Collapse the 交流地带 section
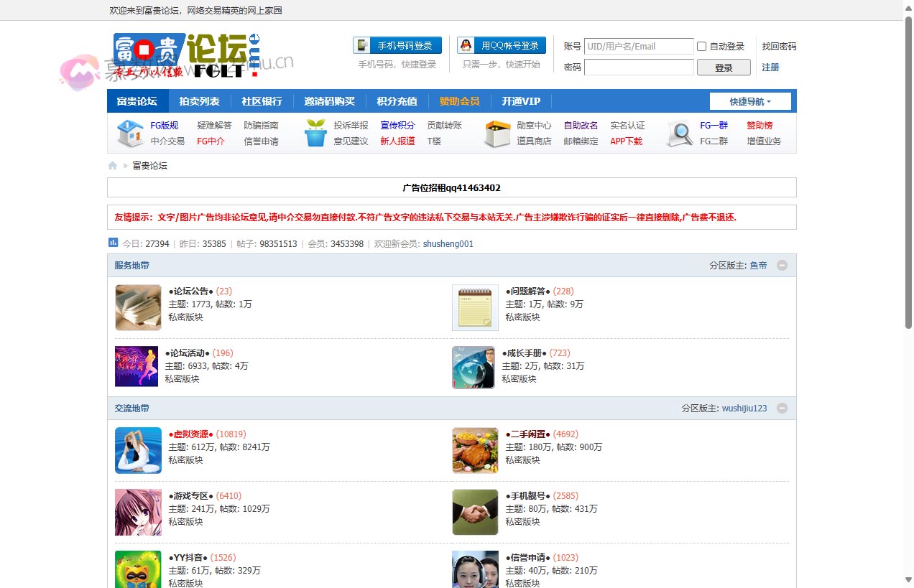 (x=782, y=409)
